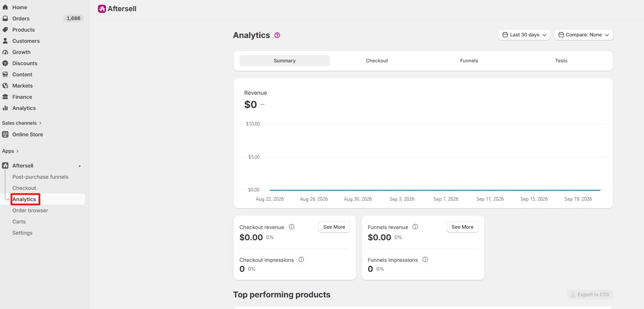
Task: Open Carts in Aftersell menu
Action: click(19, 221)
